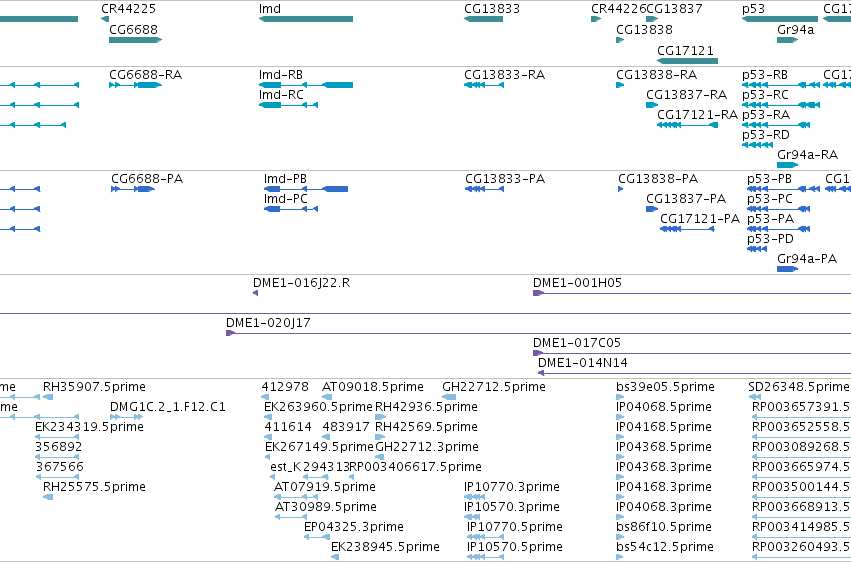Select the 411614 EST label
851x562 pixels.
click(288, 427)
